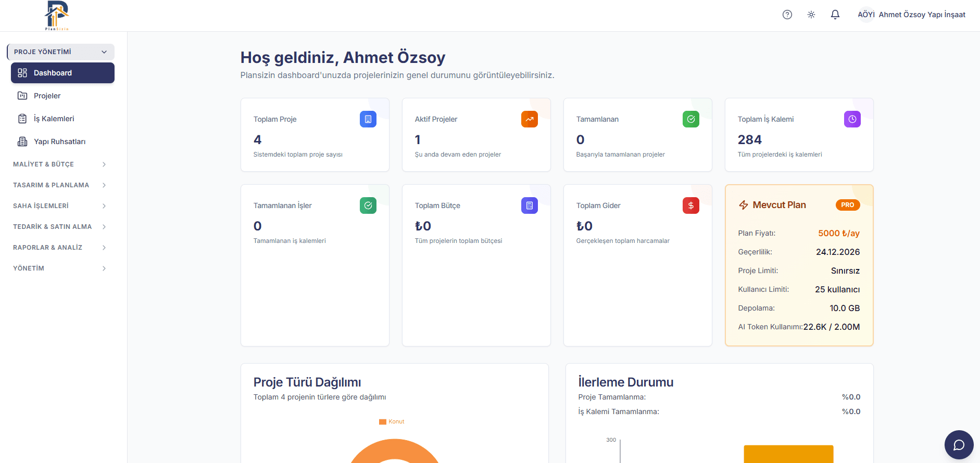Viewport: 980px width, 463px height.
Task: Click the Toplam Bütçe calculator icon
Action: coord(530,205)
